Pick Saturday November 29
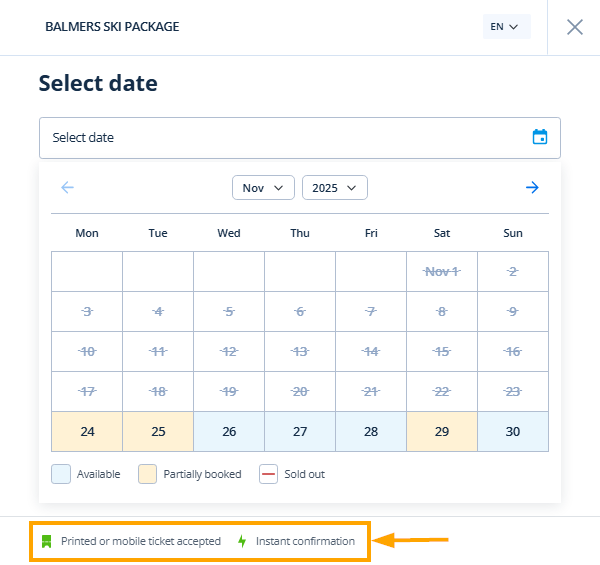600x565 pixels. [442, 431]
